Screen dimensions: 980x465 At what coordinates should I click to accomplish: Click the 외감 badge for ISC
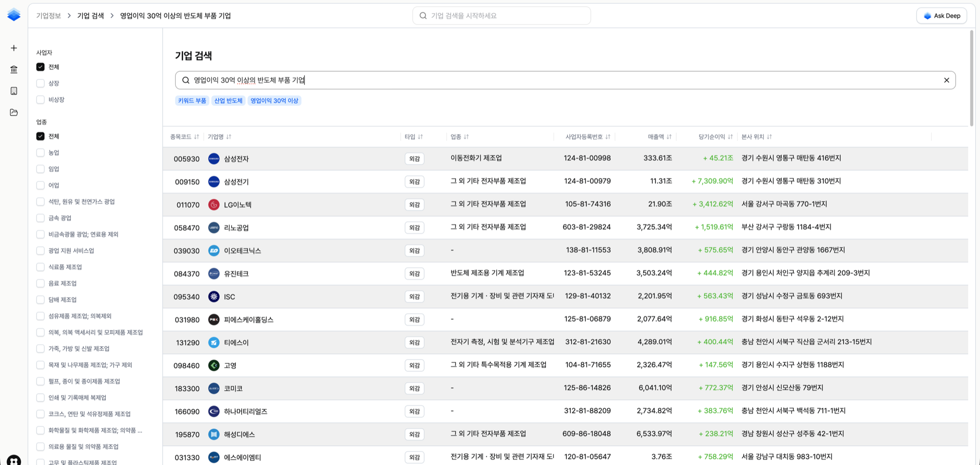[x=414, y=296]
